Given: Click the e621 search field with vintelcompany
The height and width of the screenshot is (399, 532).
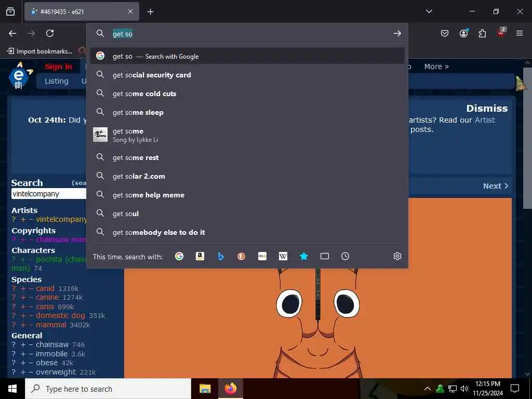Looking at the screenshot, I should coord(48,194).
